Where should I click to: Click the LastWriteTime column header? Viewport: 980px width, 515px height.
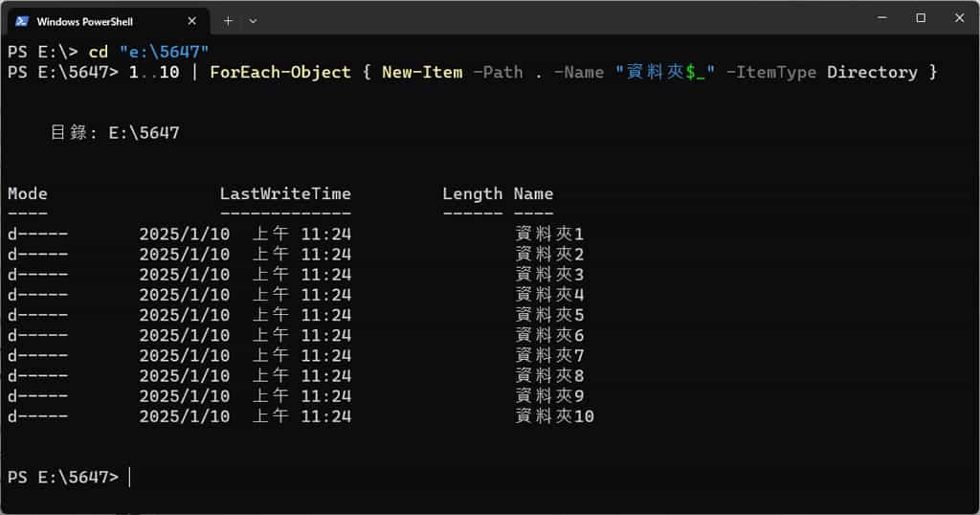click(285, 193)
